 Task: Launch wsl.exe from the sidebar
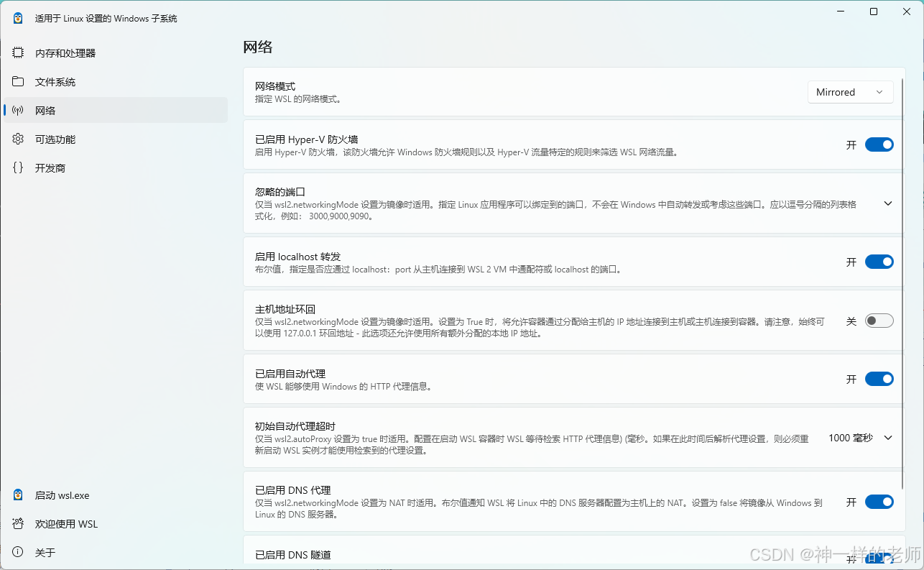click(x=116, y=495)
